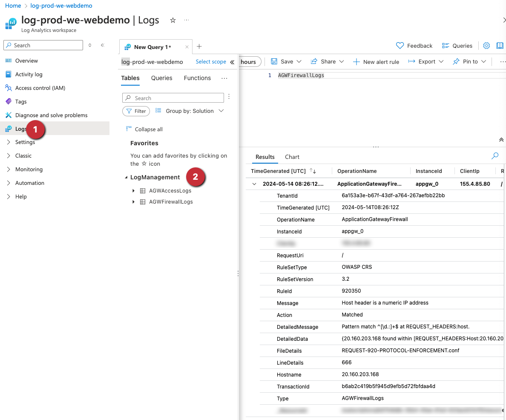The height and width of the screenshot is (420, 506).
Task: Go to the Home breadcrumb
Action: click(x=13, y=6)
